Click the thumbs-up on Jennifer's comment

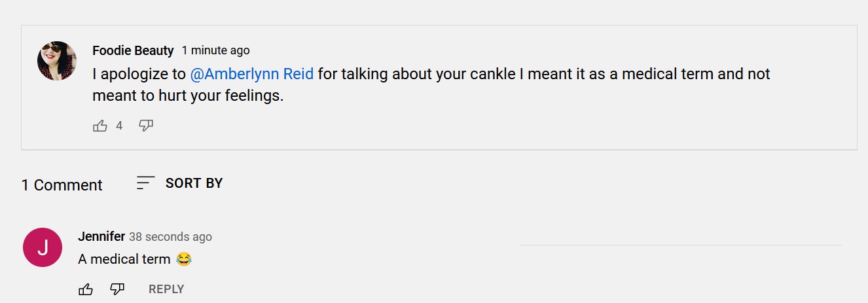click(x=86, y=289)
